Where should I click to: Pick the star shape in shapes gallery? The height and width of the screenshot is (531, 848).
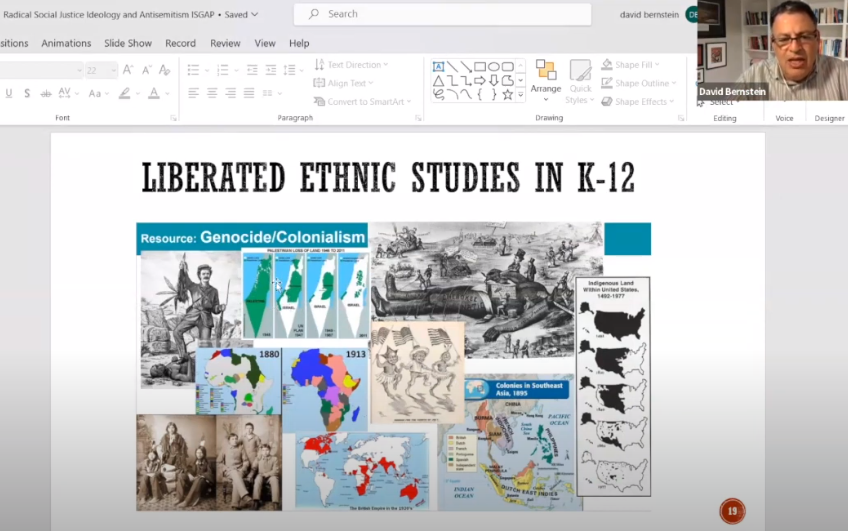[508, 95]
